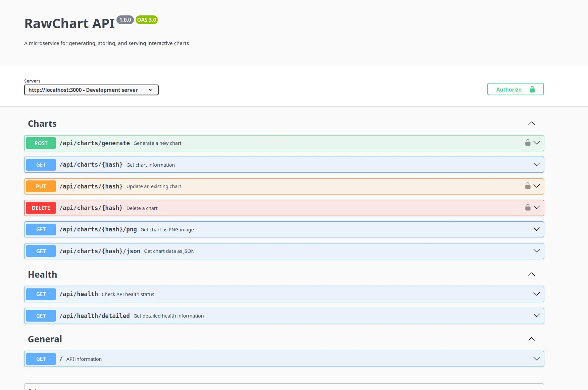The image size is (588, 390).
Task: Click the RawChart API title
Action: (x=69, y=23)
